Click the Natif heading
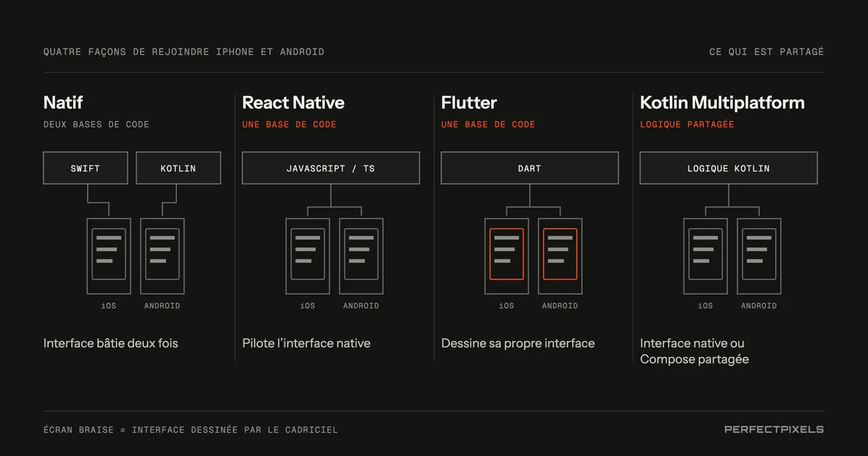 click(63, 103)
